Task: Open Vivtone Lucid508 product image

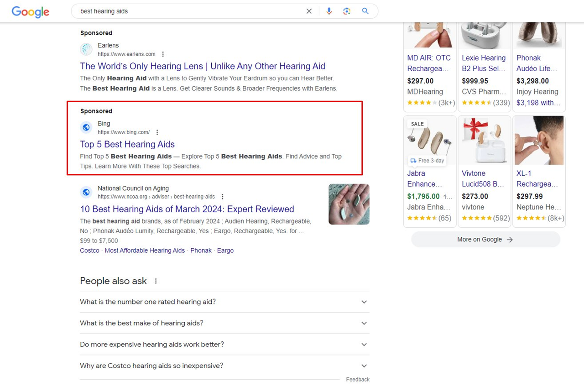Action: pos(485,140)
